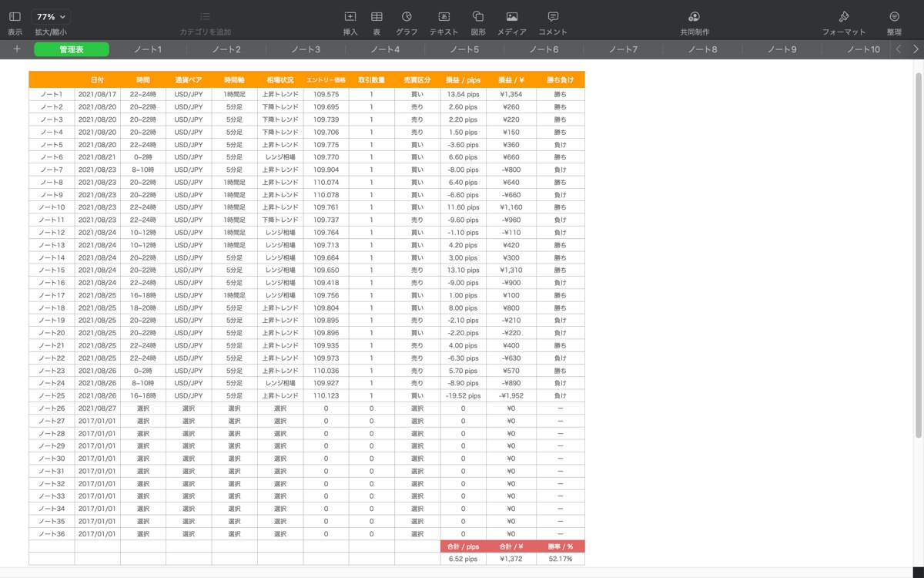The width and height of the screenshot is (924, 578).
Task: Open the 整理 organize panel icon
Action: (x=894, y=16)
